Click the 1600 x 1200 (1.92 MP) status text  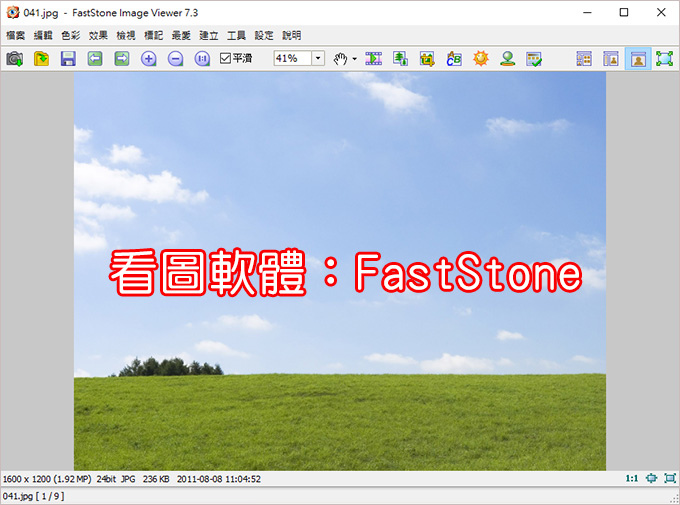pos(47,479)
